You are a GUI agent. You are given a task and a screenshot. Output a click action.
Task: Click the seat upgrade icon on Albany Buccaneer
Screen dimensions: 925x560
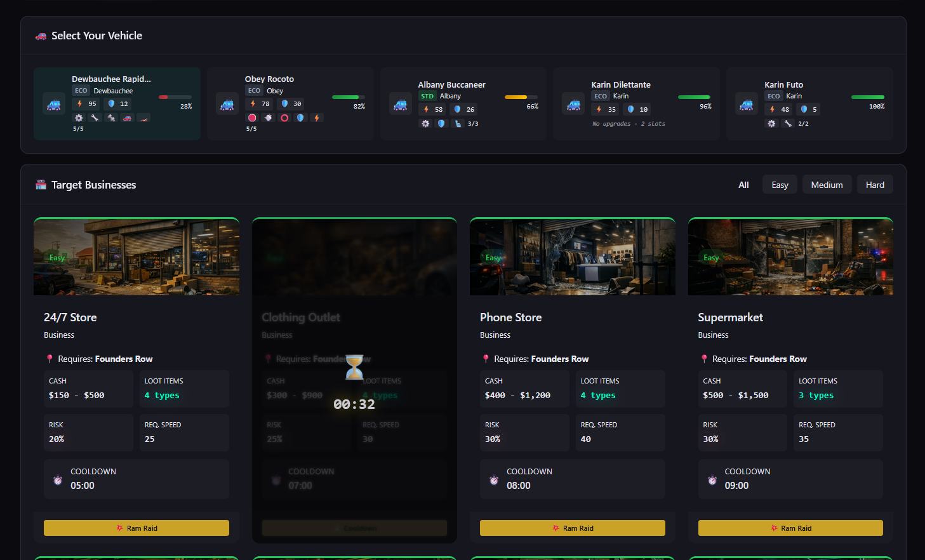click(458, 123)
